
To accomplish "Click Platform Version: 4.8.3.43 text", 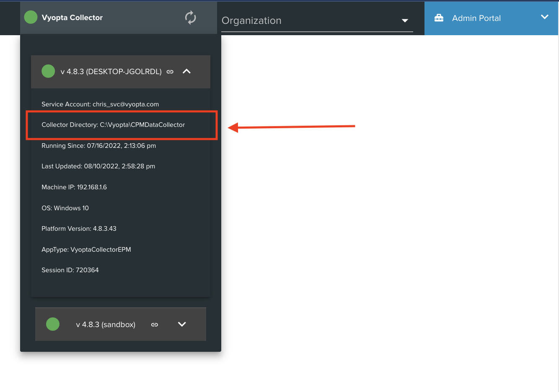I will click(x=79, y=229).
